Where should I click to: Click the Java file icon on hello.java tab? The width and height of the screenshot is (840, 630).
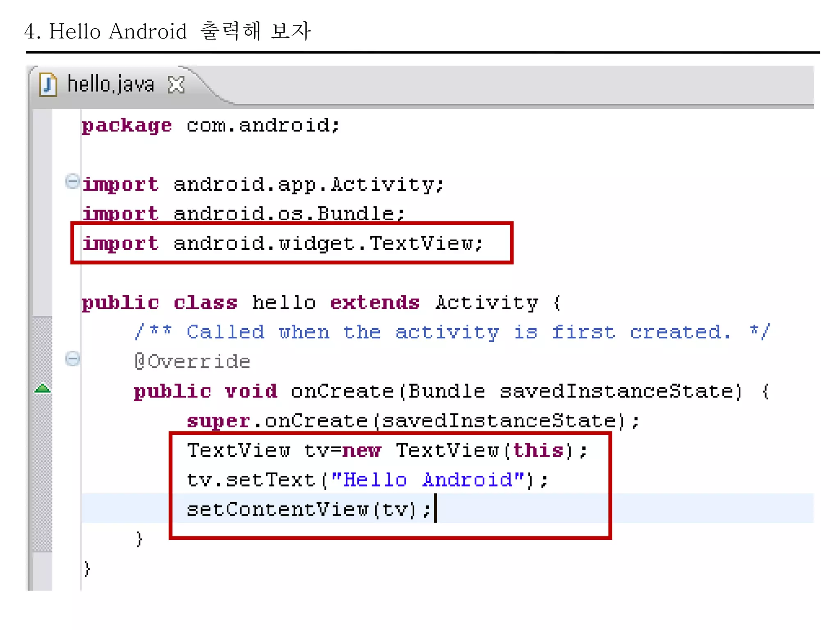[48, 84]
